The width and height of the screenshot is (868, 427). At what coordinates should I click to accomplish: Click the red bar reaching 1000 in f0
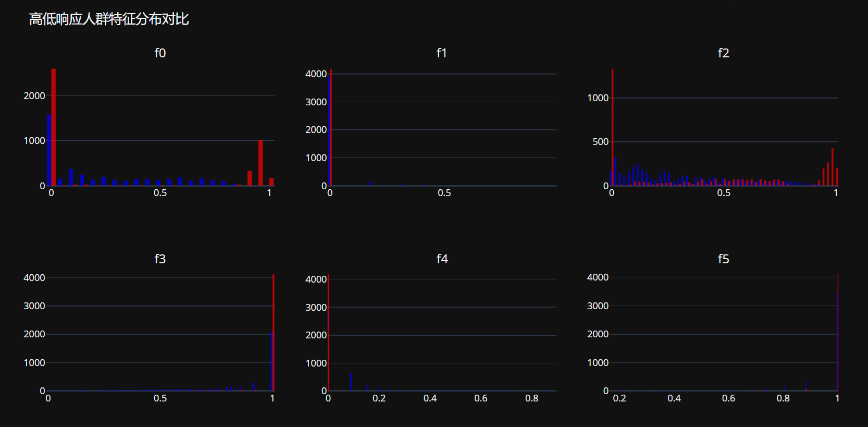click(261, 163)
